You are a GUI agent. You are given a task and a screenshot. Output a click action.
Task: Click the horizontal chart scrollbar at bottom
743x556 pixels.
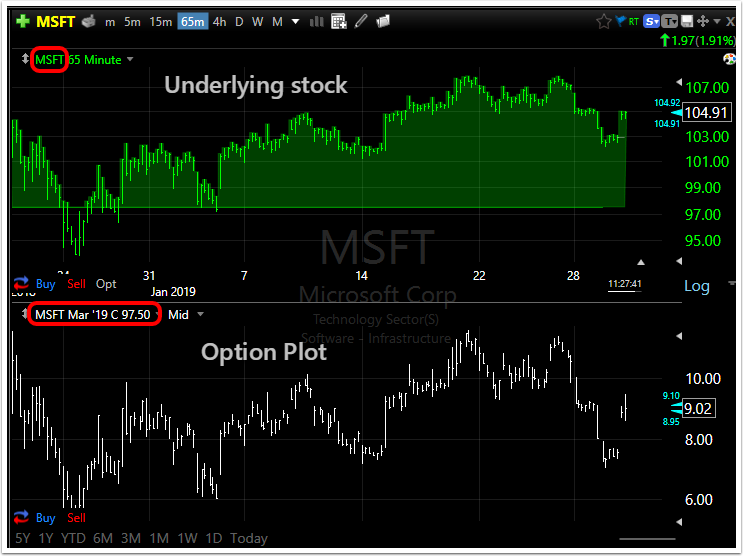tap(647, 539)
